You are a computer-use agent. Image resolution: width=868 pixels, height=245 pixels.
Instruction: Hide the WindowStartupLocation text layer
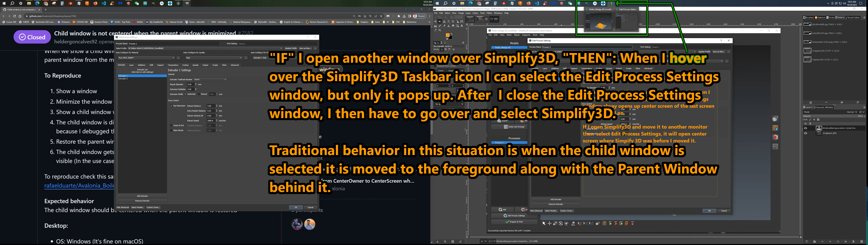click(806, 128)
